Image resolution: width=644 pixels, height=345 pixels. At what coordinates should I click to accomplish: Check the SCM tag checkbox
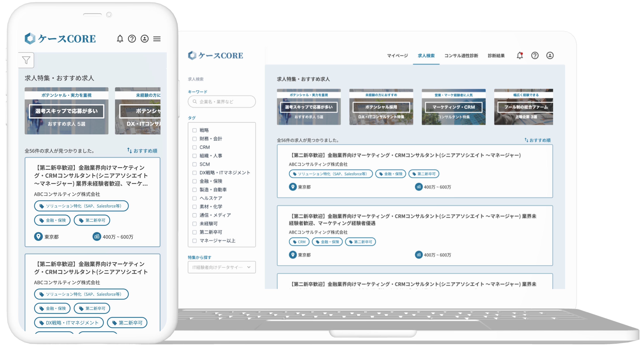point(195,164)
